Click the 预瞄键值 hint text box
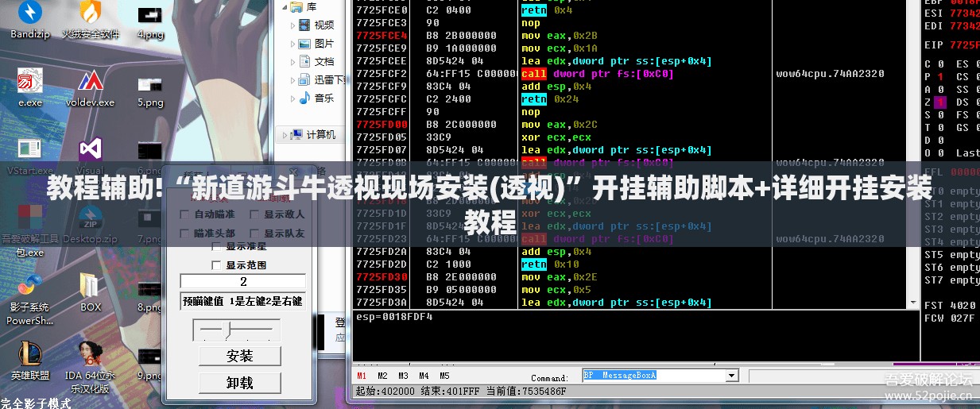This screenshot has height=409, width=980. 243,301
